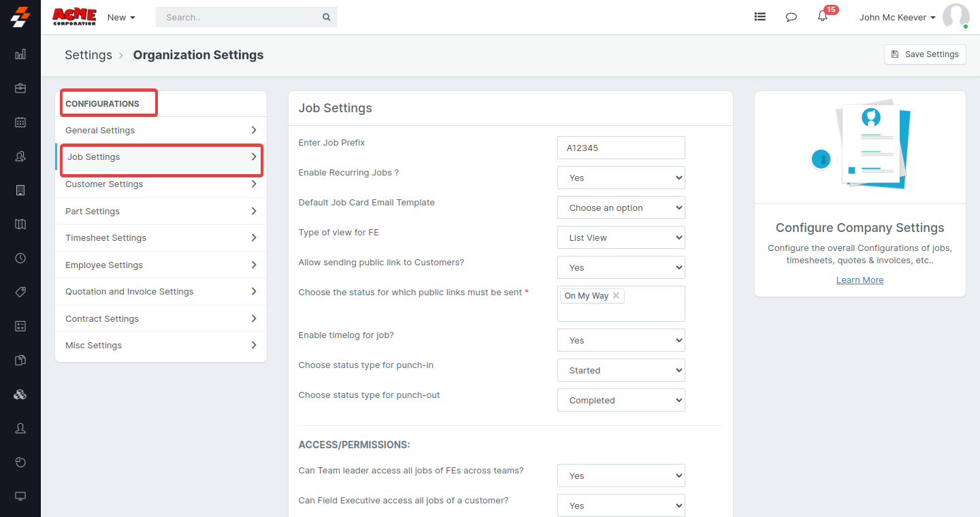Follow the Learn More link

[x=860, y=280]
